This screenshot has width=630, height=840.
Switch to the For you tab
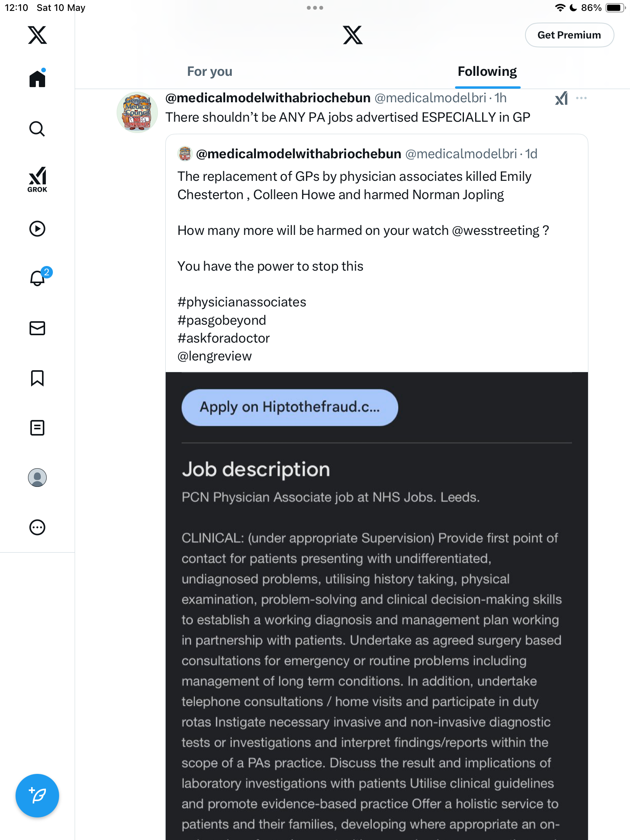[x=210, y=72]
